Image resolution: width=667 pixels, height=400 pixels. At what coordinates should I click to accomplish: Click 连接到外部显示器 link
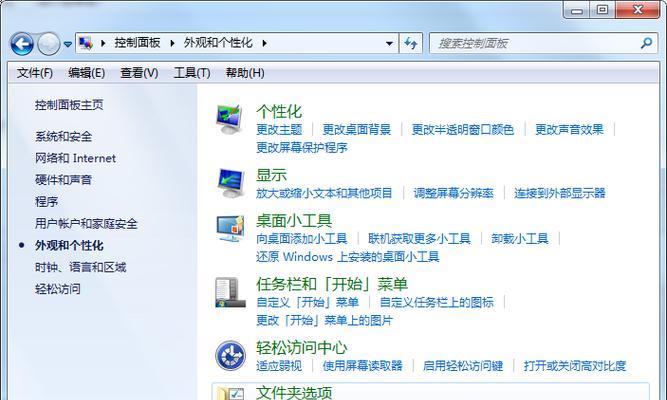pyautogui.click(x=559, y=193)
